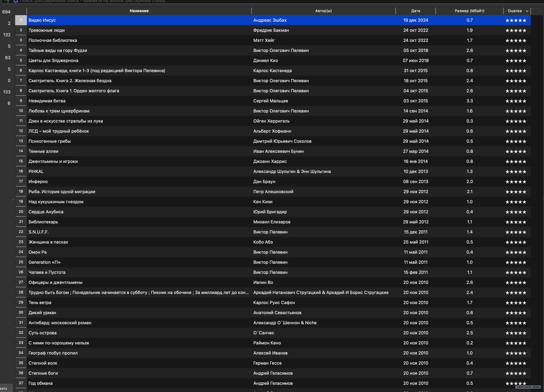Select the book Степной волк
This screenshot has height=392, width=544.
[x=43, y=363]
